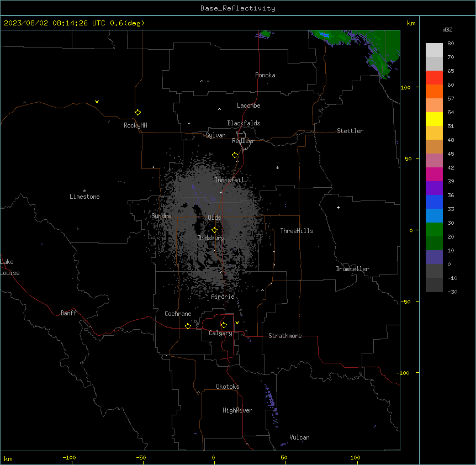
Task: Click the purple 36-39 dBZ legend swatch
Action: point(434,188)
